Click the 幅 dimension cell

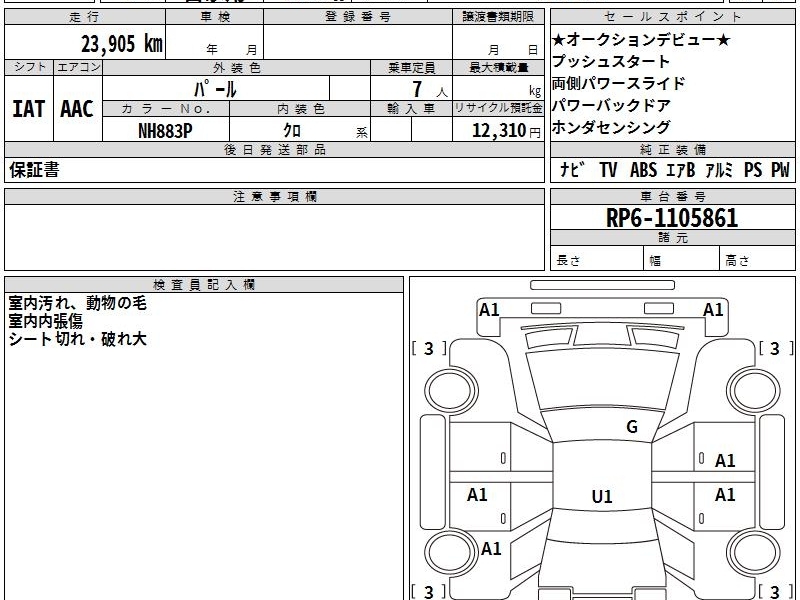pos(682,260)
